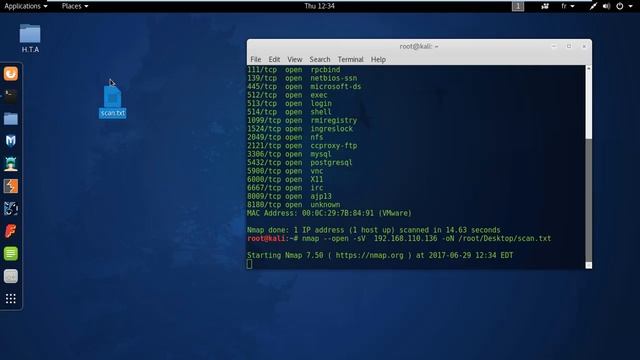Open the fr keyboard layout dropdown
640x360 pixels.
pyautogui.click(x=568, y=6)
